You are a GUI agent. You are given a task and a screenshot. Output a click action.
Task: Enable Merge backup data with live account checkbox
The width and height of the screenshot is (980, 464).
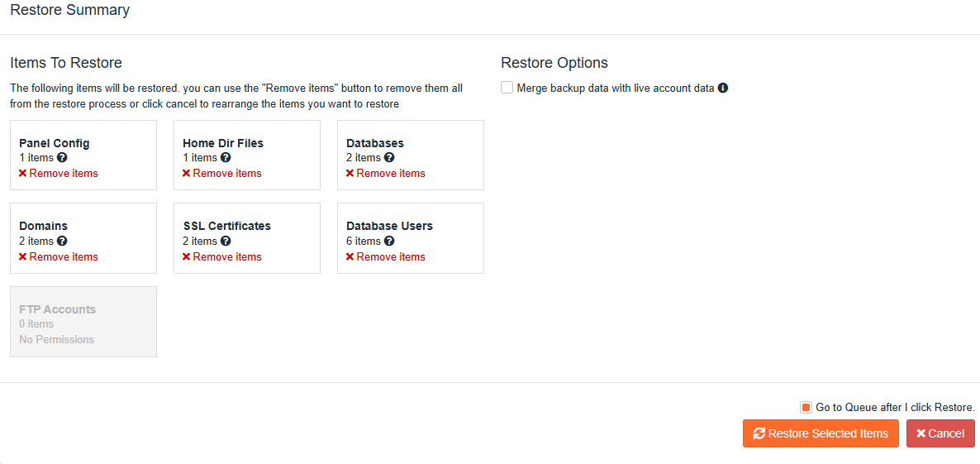pos(507,88)
